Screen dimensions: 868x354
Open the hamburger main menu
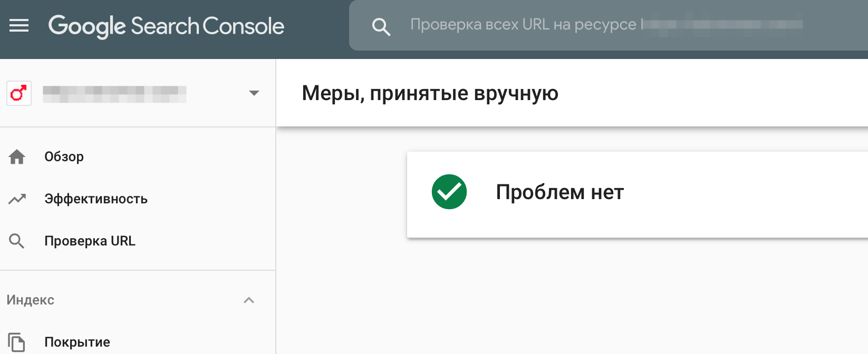(19, 25)
